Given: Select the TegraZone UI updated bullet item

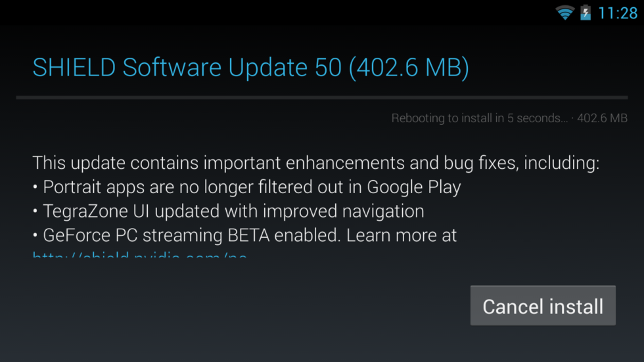Looking at the screenshot, I should (x=228, y=211).
